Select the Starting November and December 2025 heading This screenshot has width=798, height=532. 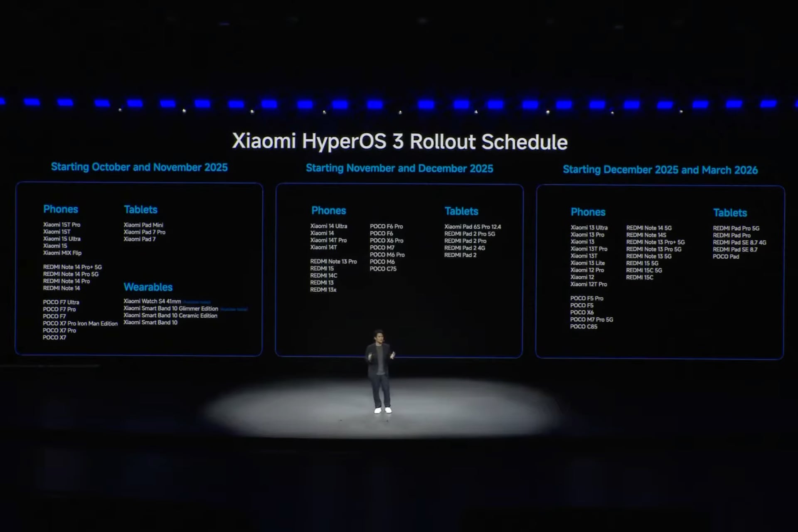point(399,168)
